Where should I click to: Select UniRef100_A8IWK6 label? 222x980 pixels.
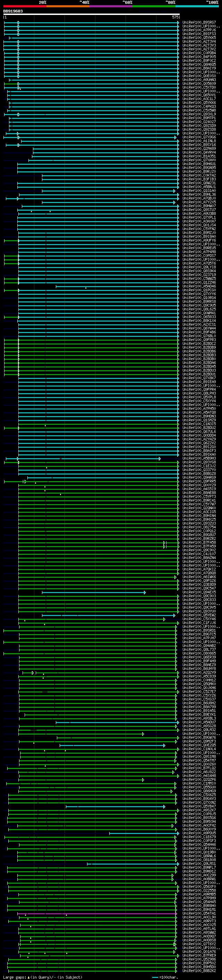tap(199, 577)
